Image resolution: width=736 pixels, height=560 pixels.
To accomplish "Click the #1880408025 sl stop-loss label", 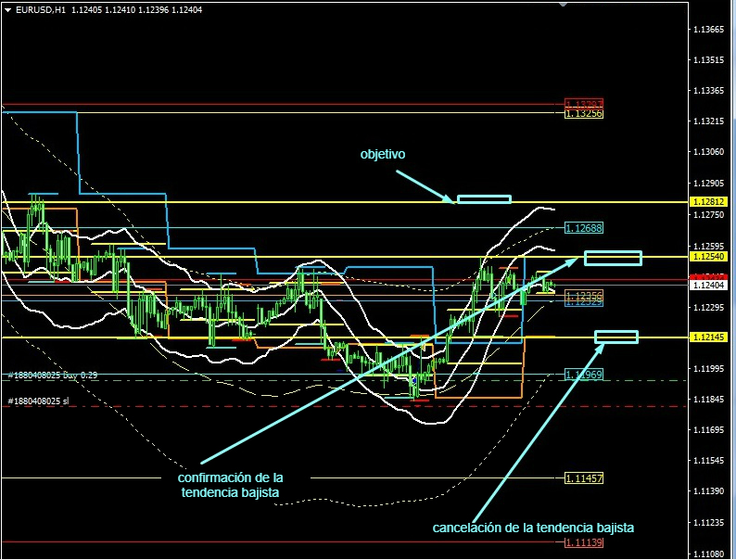I will [x=39, y=401].
